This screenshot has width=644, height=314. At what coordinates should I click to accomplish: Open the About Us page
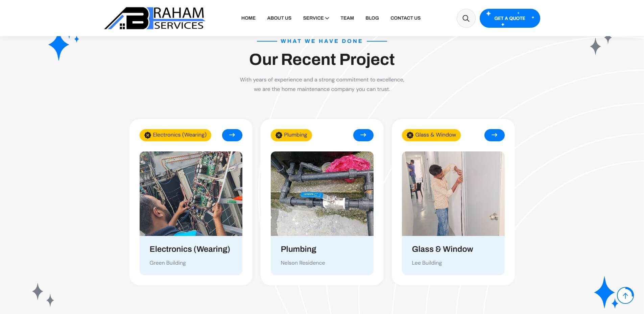click(x=279, y=18)
